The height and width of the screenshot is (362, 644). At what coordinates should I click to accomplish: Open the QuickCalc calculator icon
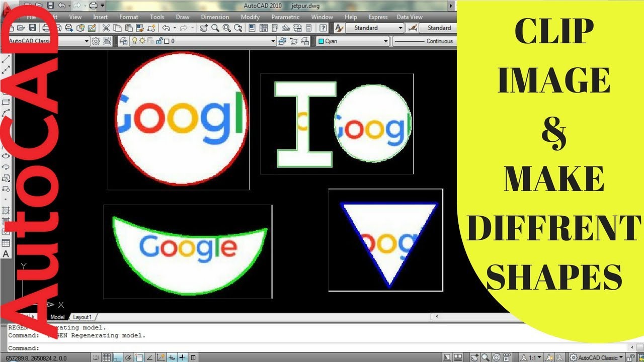(x=308, y=28)
